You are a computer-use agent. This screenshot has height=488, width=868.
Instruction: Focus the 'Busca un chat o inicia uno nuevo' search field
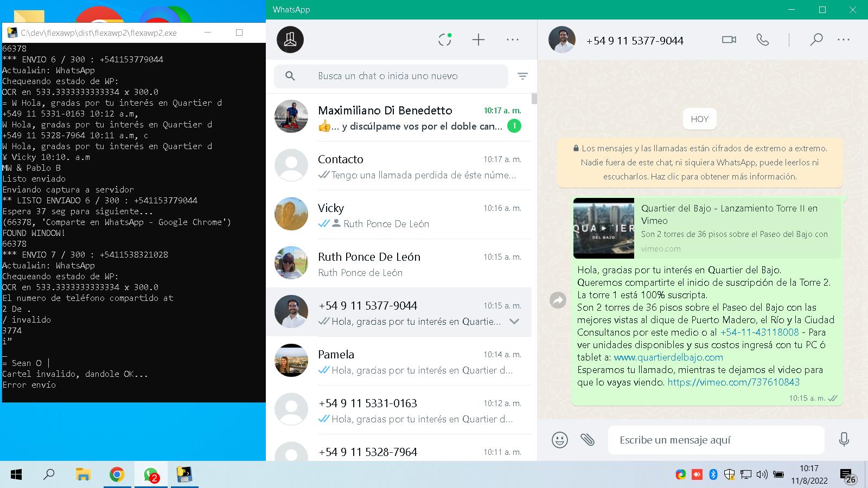point(391,76)
